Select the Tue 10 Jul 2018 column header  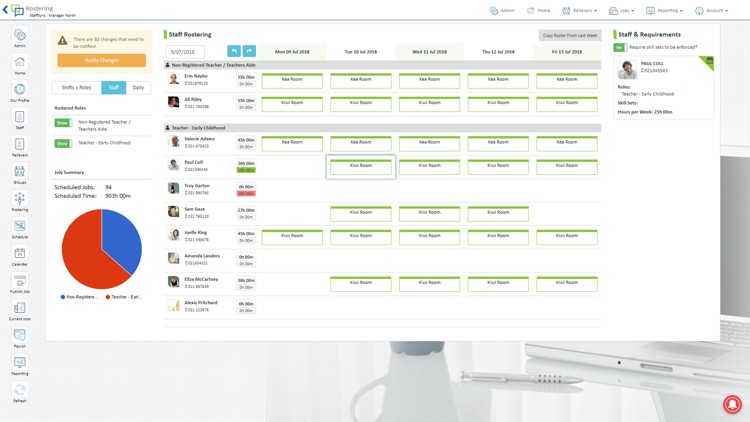click(361, 52)
